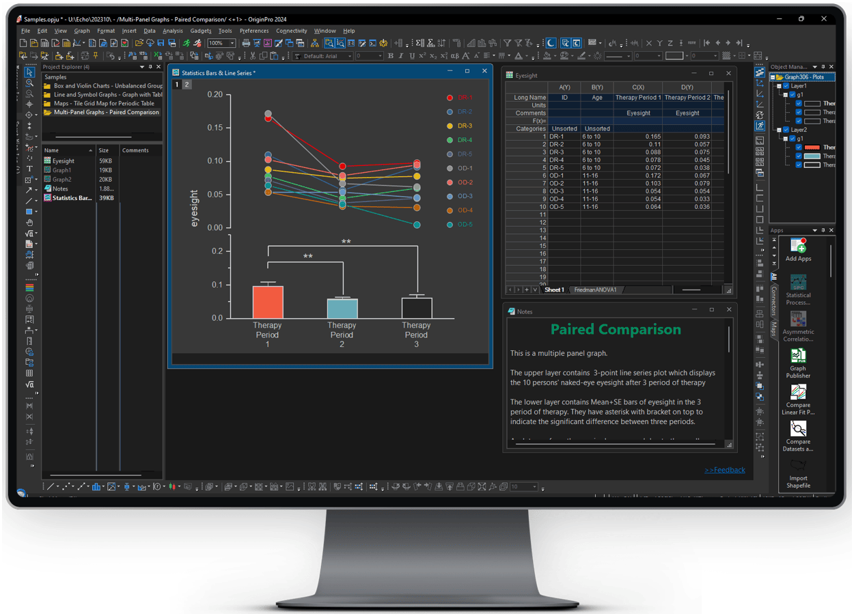The width and height of the screenshot is (854, 616).
Task: Click the green running man recalculate icon
Action: [186, 43]
